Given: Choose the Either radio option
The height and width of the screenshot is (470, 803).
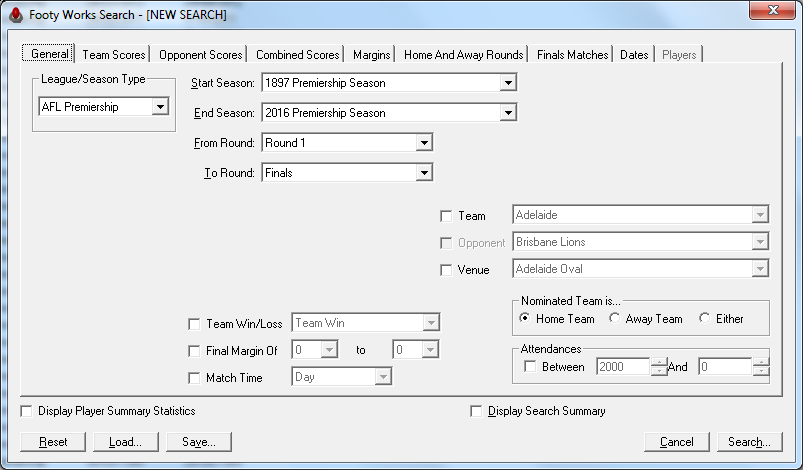Looking at the screenshot, I should pos(705,319).
